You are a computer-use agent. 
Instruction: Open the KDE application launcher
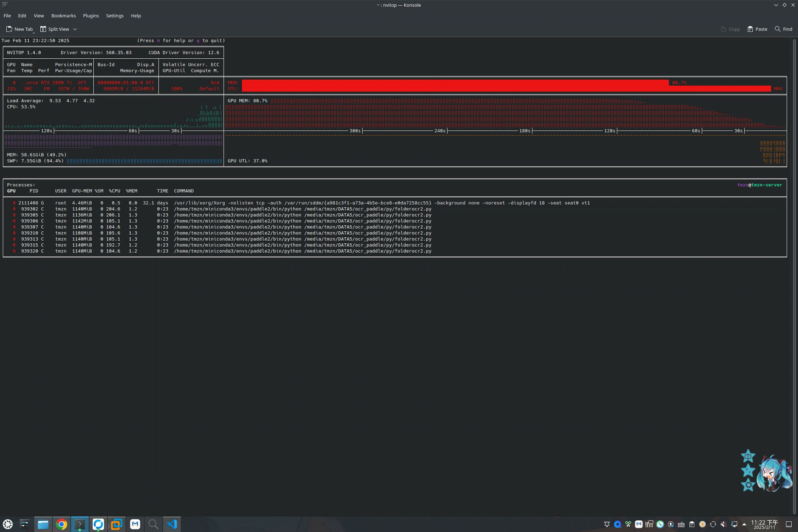[8, 524]
